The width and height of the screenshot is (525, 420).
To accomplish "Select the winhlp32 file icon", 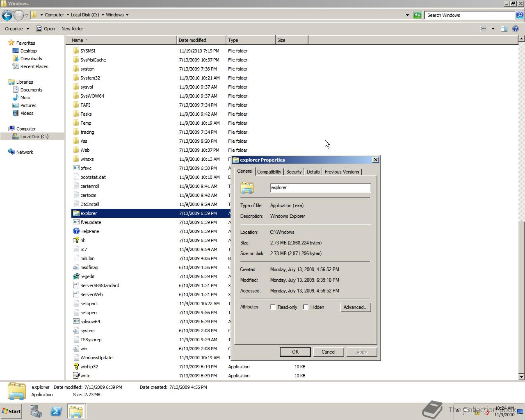I will [x=76, y=367].
